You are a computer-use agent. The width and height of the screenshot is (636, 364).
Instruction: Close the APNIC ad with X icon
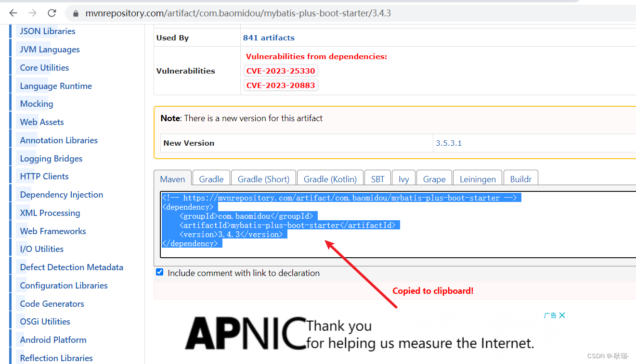pos(562,315)
